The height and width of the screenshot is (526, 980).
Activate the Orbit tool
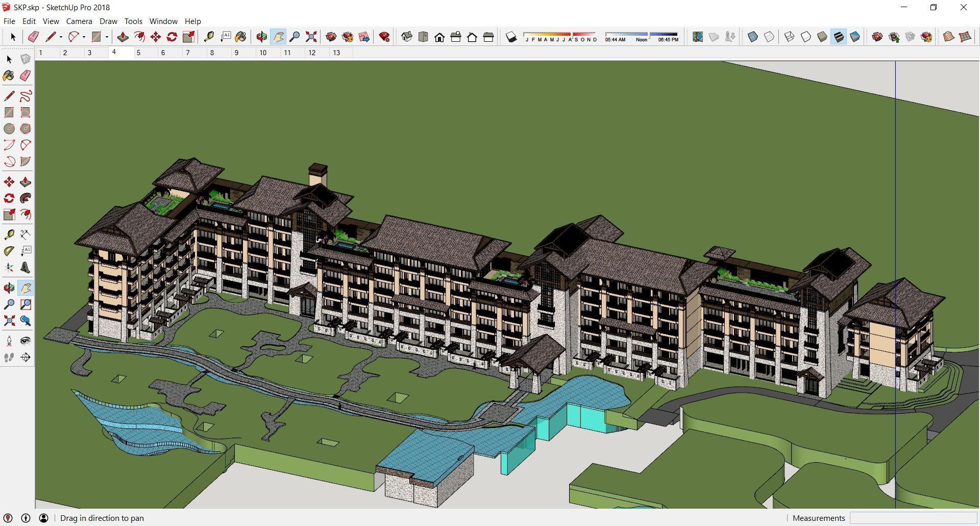261,37
